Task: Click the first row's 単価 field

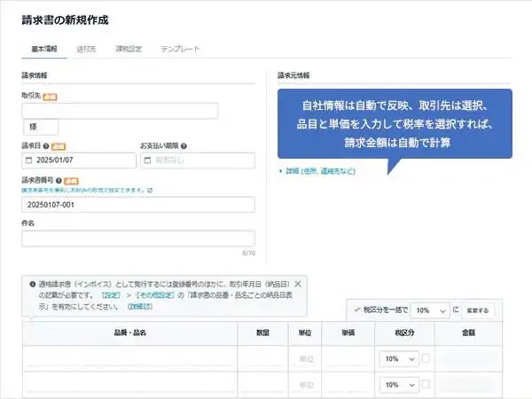Action: [x=348, y=359]
